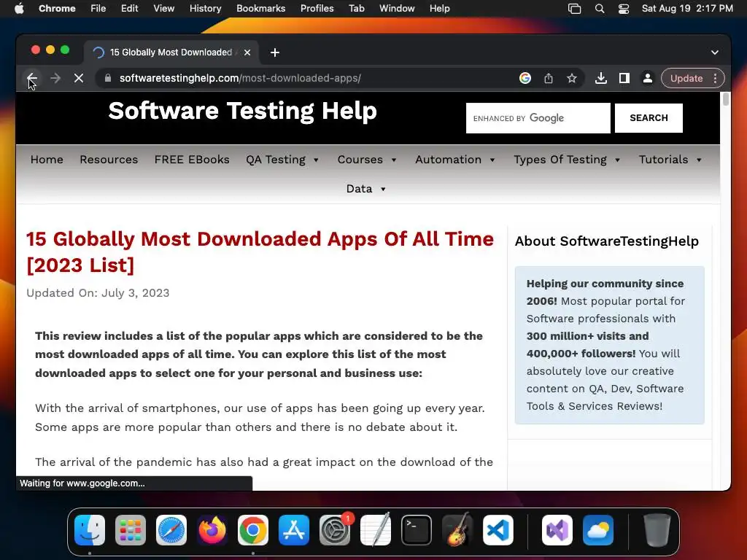The width and height of the screenshot is (747, 560).
Task: Click the article title heading
Action: click(x=260, y=252)
